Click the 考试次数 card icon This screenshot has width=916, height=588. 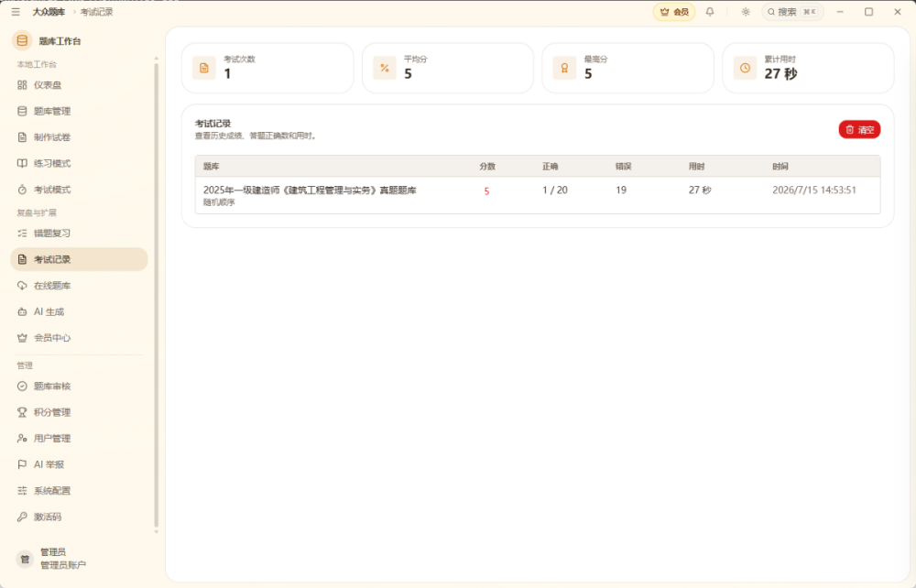click(x=204, y=69)
